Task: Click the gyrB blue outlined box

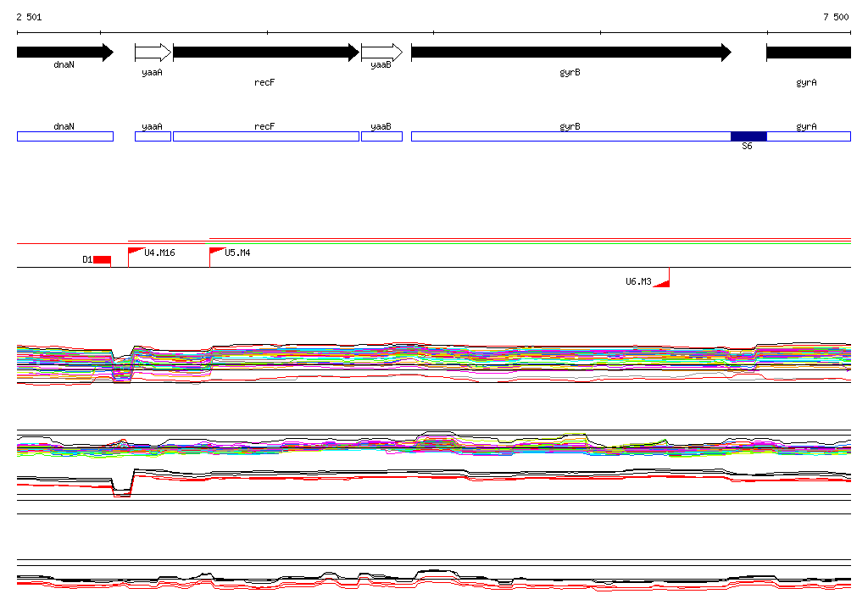Action: point(571,136)
